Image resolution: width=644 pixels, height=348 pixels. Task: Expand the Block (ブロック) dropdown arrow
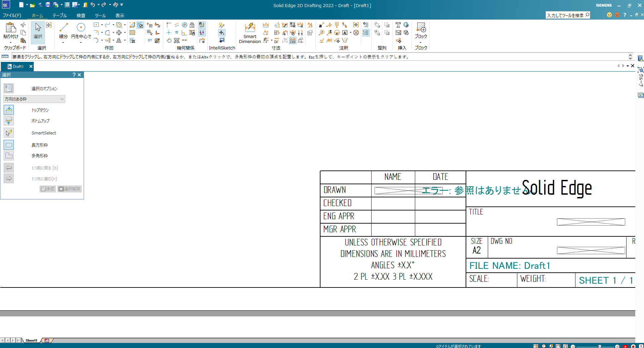[421, 43]
